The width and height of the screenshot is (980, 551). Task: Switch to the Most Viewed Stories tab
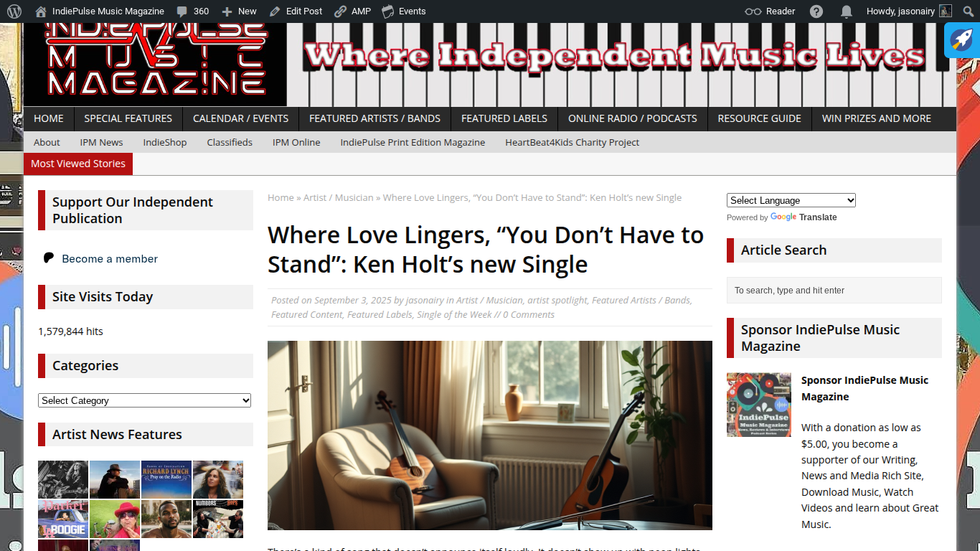pyautogui.click(x=78, y=164)
